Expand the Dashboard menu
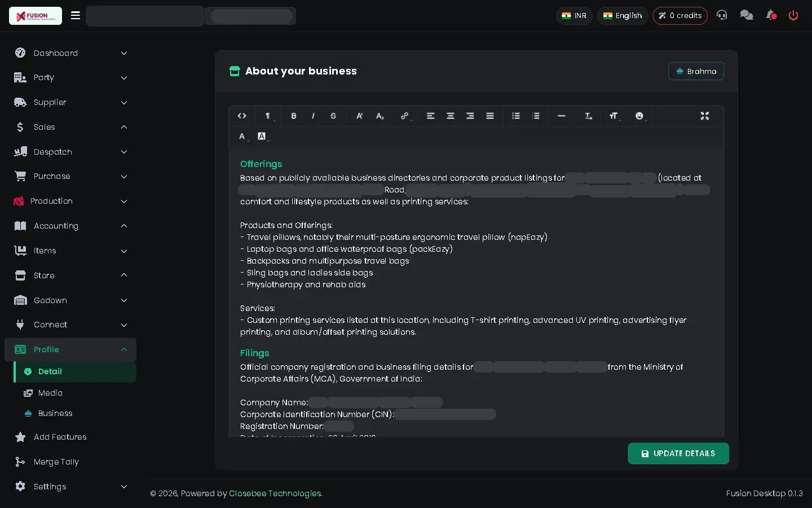 click(70, 53)
